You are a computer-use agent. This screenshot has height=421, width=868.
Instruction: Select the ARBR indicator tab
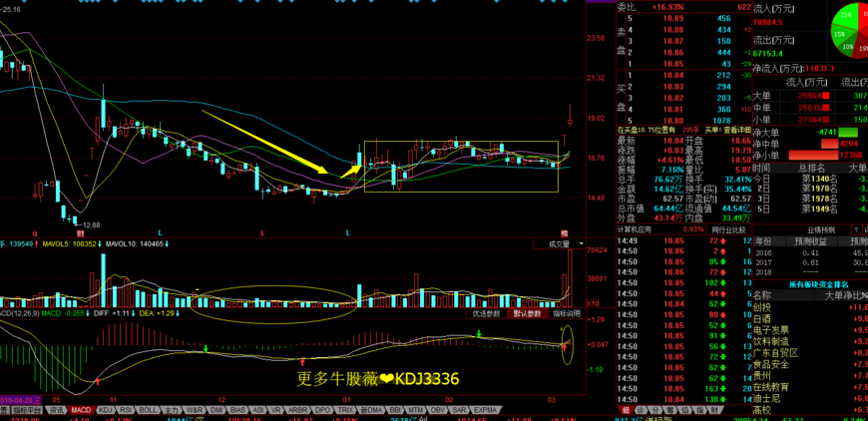[298, 410]
